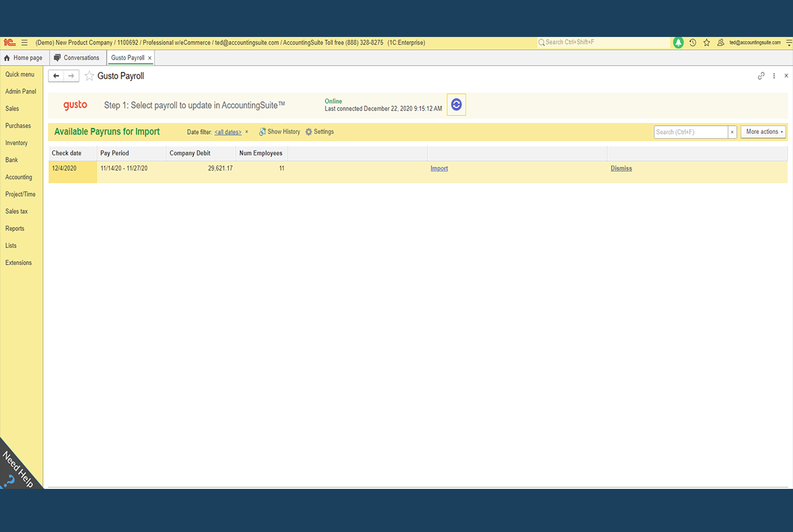Open the Extensions section
This screenshot has width=793, height=532.
tap(18, 263)
